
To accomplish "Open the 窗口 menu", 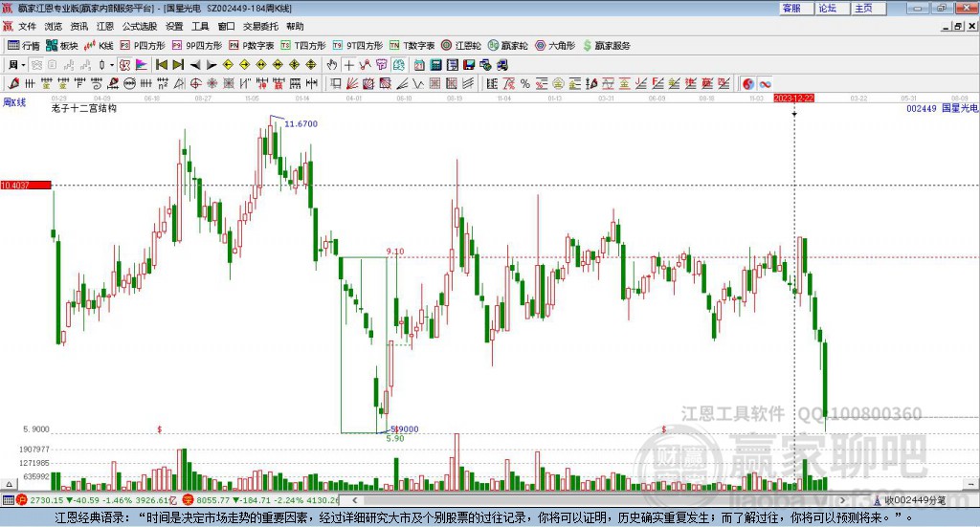I will [226, 26].
